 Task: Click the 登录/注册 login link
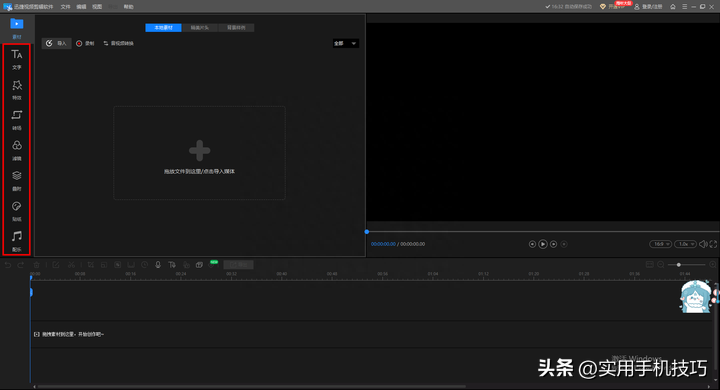click(649, 6)
